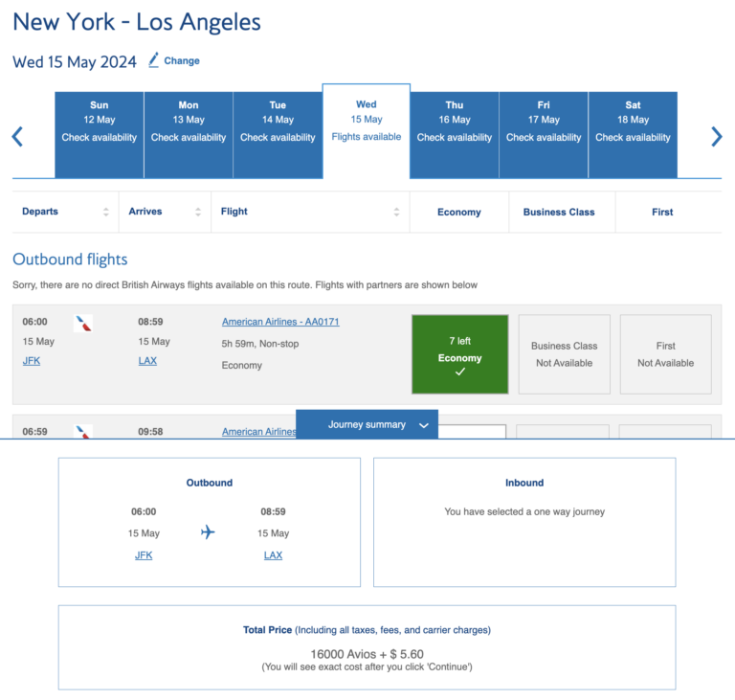Viewport: 735px width, 700px height.
Task: Click 06:59 departure time in second row
Action: coord(34,432)
